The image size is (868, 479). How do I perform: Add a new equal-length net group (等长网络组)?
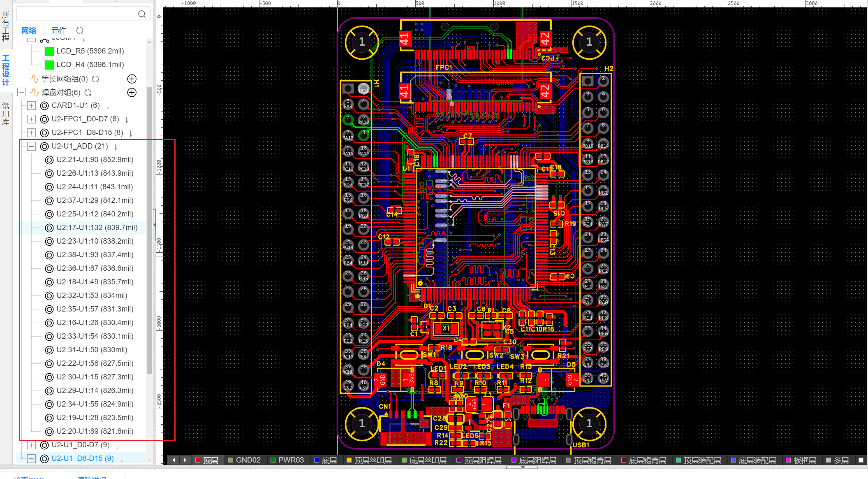tap(132, 79)
